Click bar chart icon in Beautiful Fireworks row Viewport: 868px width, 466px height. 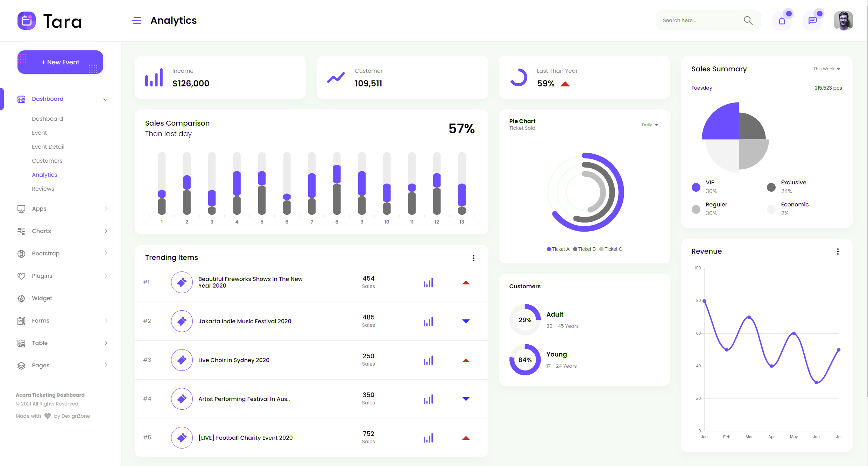[x=428, y=283]
